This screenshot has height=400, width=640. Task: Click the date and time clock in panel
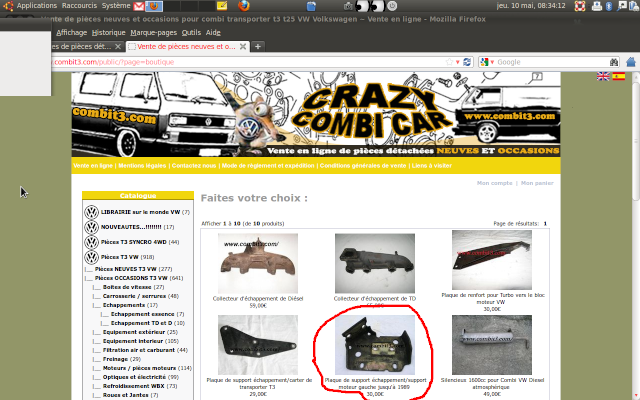click(531, 6)
